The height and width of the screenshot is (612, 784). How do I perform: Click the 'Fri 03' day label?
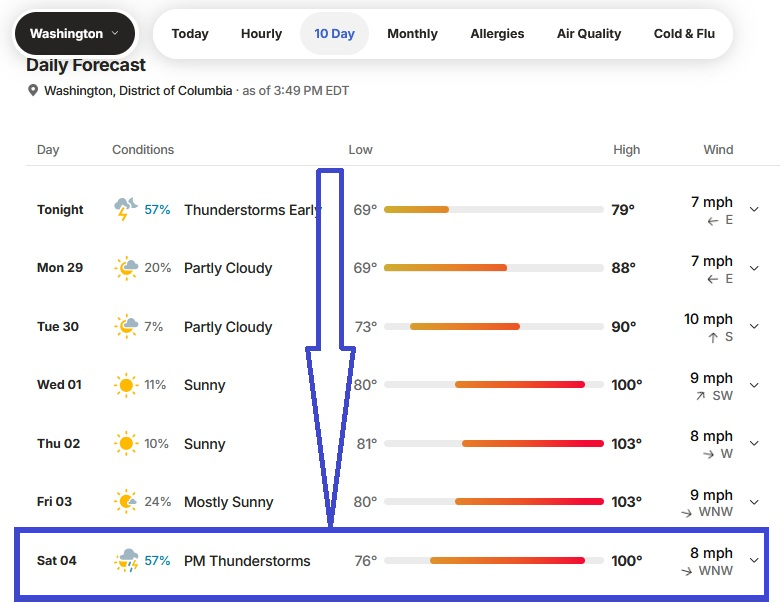point(54,502)
